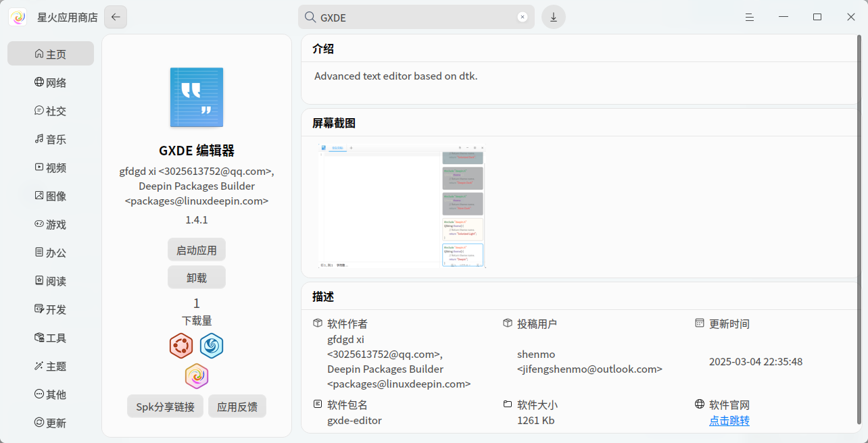Open the 应用反馈 feedback button

[237, 407]
